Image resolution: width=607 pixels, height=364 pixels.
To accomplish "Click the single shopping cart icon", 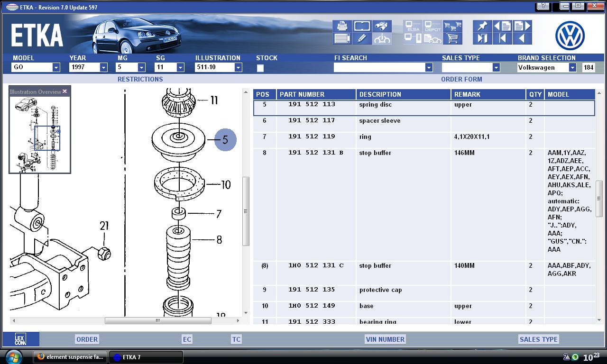I will tap(452, 38).
